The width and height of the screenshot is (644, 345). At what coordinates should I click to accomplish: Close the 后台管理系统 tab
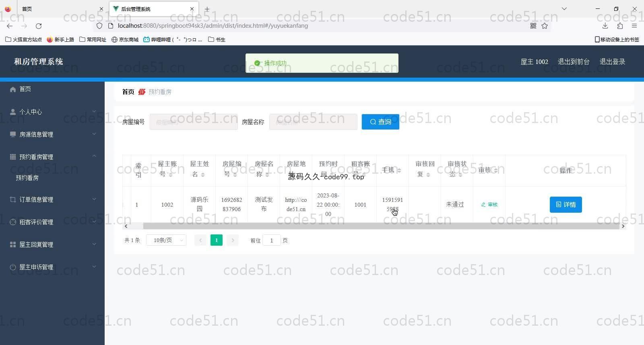click(192, 9)
